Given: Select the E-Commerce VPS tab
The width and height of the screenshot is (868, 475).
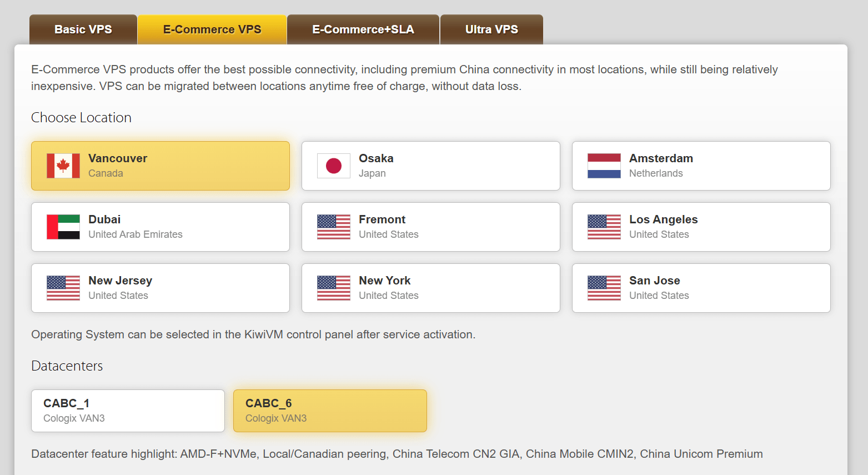Looking at the screenshot, I should (212, 29).
